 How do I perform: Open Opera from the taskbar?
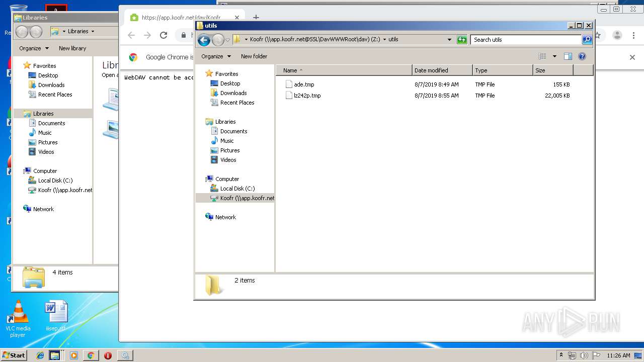click(x=108, y=355)
